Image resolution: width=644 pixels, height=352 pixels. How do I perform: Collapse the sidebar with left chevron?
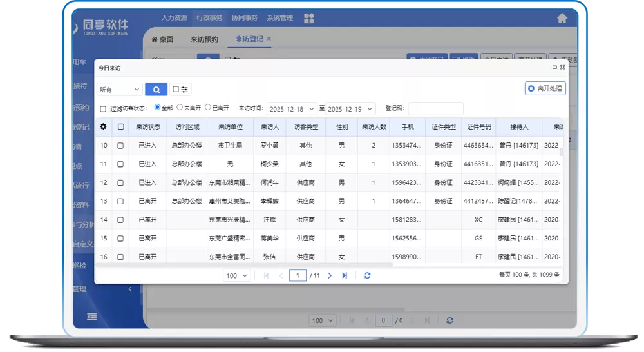click(130, 289)
